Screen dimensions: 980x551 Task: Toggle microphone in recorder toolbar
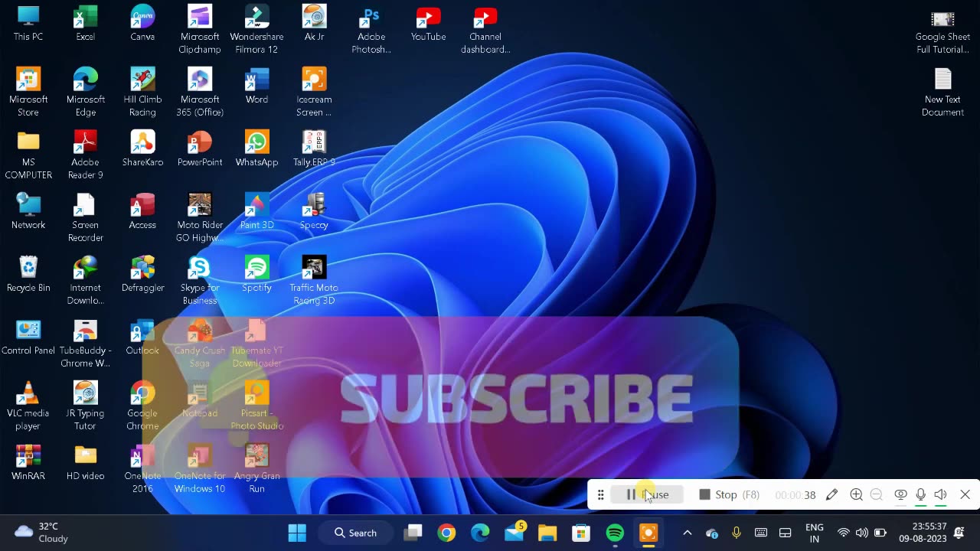pos(920,494)
